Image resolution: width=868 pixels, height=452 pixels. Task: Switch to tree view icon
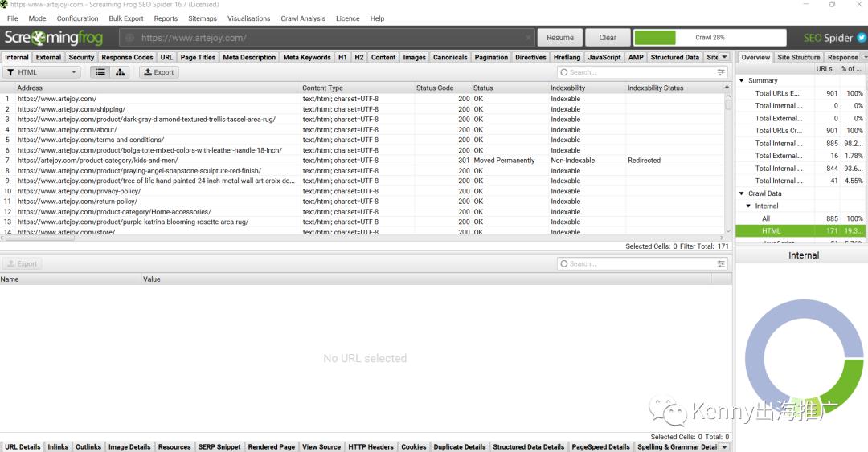pos(121,72)
